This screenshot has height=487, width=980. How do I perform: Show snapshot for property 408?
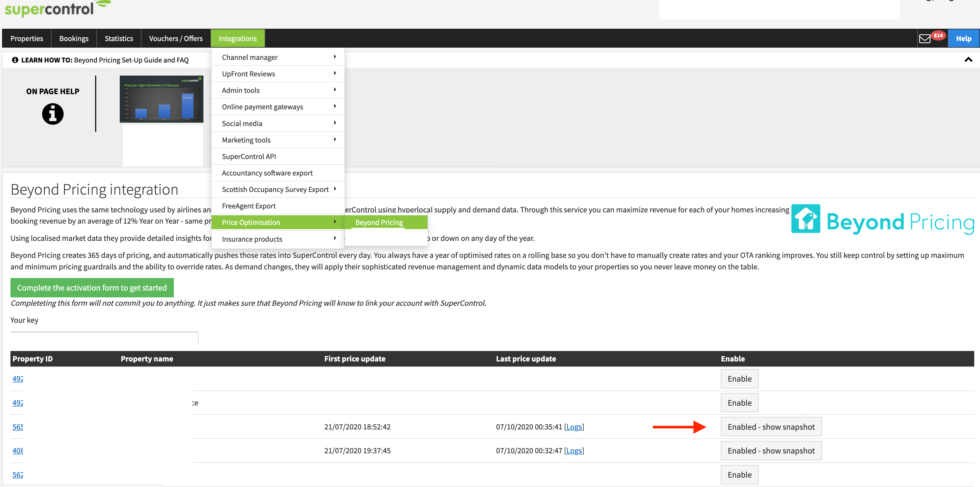click(771, 450)
